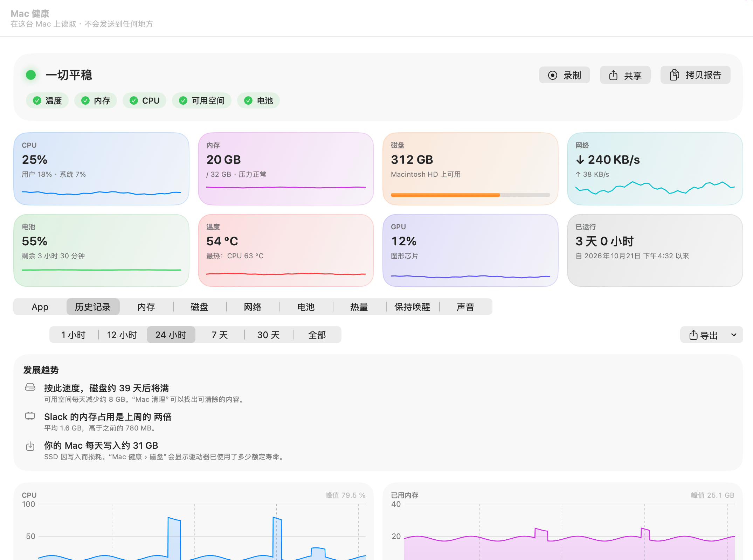Click the download arrow in 网络 card
Image resolution: width=753 pixels, height=560 pixels.
click(x=580, y=160)
